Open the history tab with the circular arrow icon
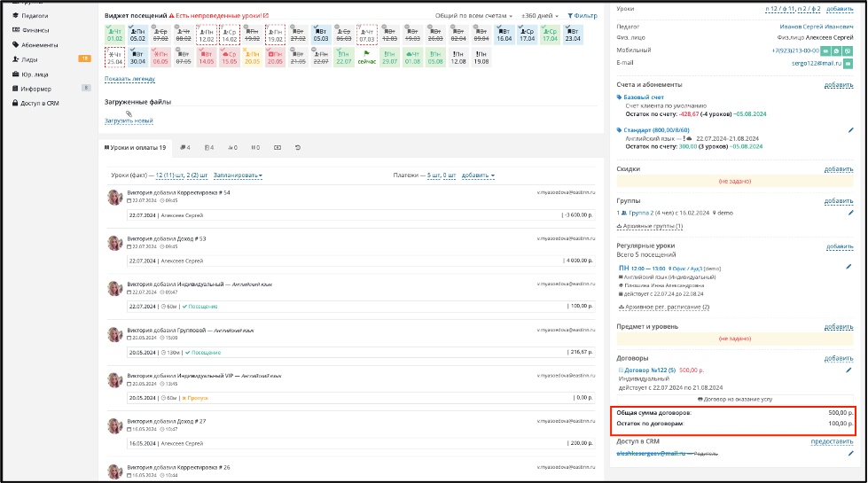This screenshot has width=868, height=483. click(x=297, y=148)
